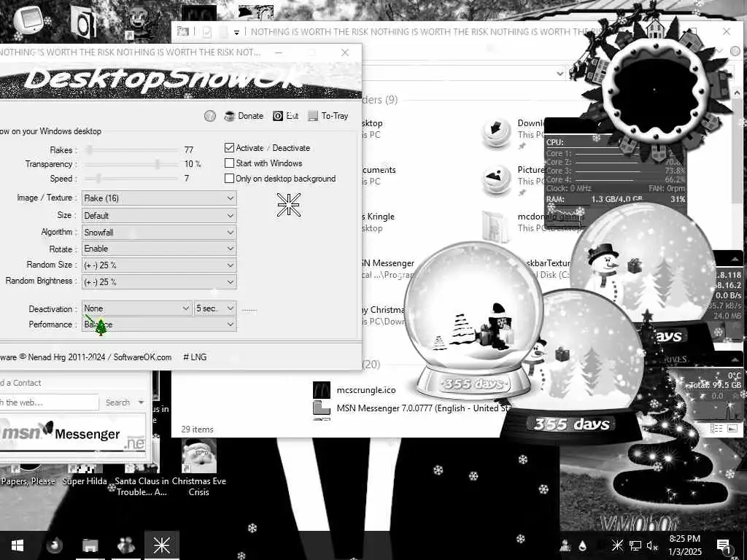
Task: Toggle the Activate / Deactivate checkbox
Action: point(229,147)
